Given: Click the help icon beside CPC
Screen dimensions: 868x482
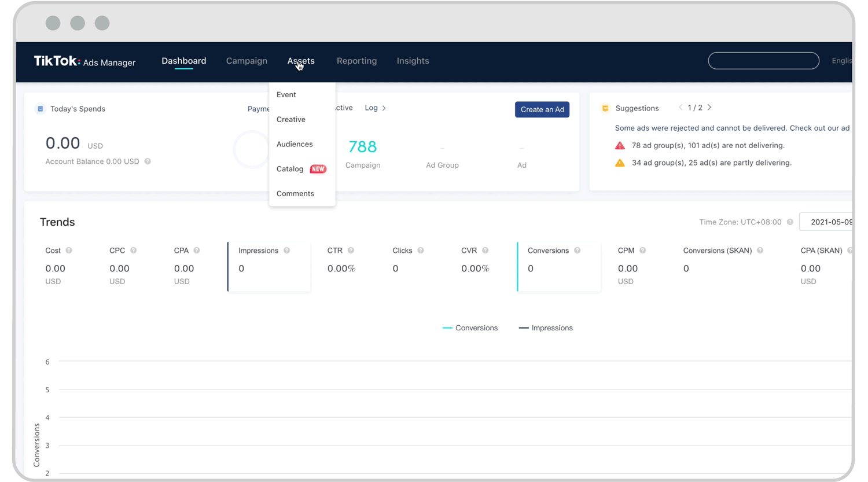Looking at the screenshot, I should tap(134, 251).
